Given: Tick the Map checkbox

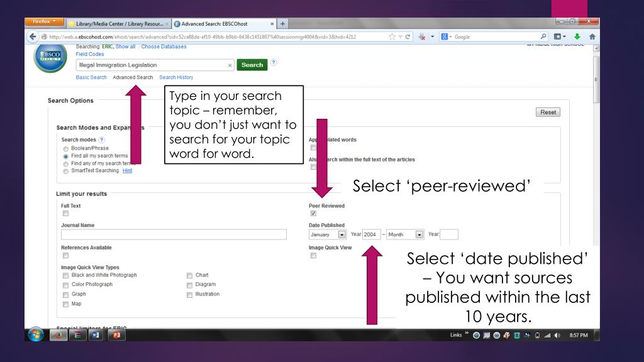Looking at the screenshot, I should coord(65,304).
